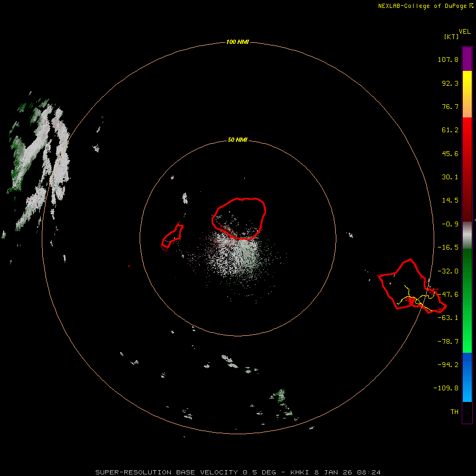Click the green segment of the velocity color bar

pos(467,300)
